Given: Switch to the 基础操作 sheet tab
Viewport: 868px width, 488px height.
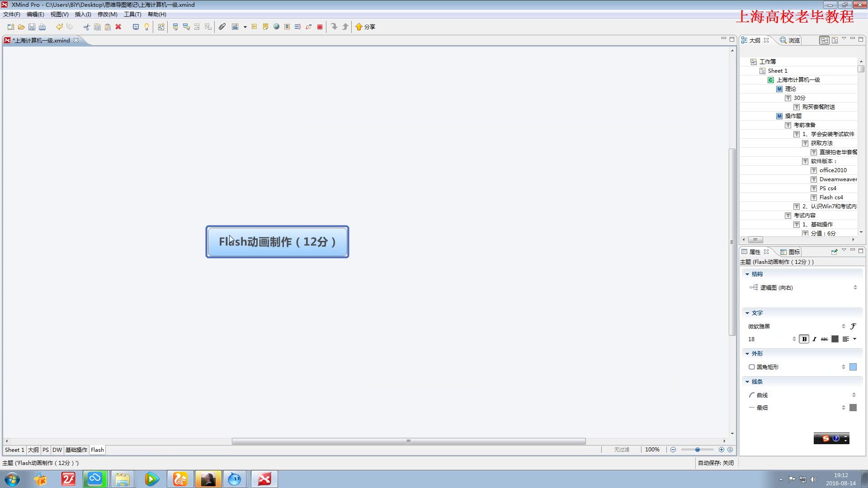Looking at the screenshot, I should pos(76,450).
